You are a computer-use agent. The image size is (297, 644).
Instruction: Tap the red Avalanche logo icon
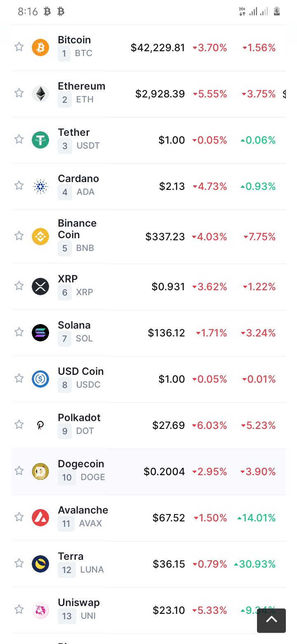coord(40,518)
